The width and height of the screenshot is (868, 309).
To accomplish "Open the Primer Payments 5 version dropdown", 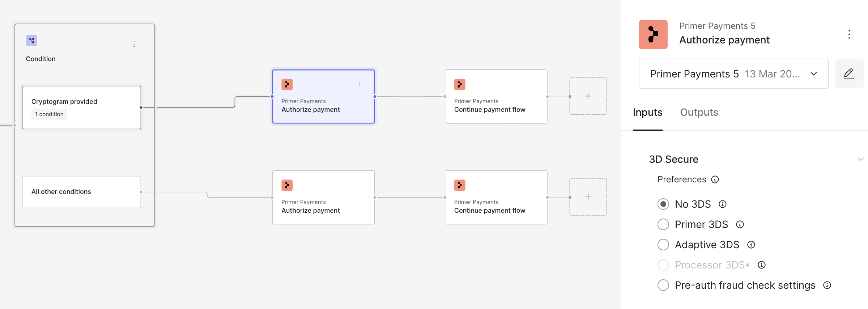I will click(733, 74).
